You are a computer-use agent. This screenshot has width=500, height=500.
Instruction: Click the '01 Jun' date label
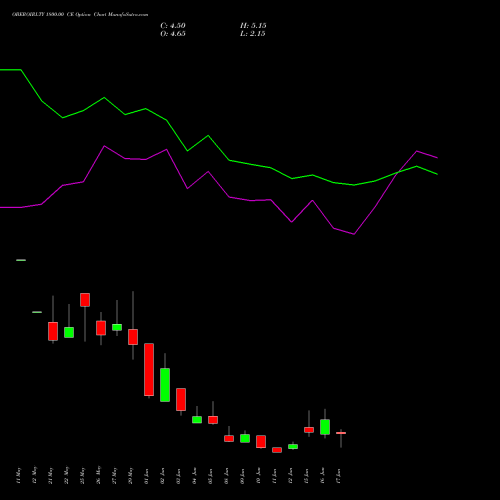pyautogui.click(x=146, y=476)
